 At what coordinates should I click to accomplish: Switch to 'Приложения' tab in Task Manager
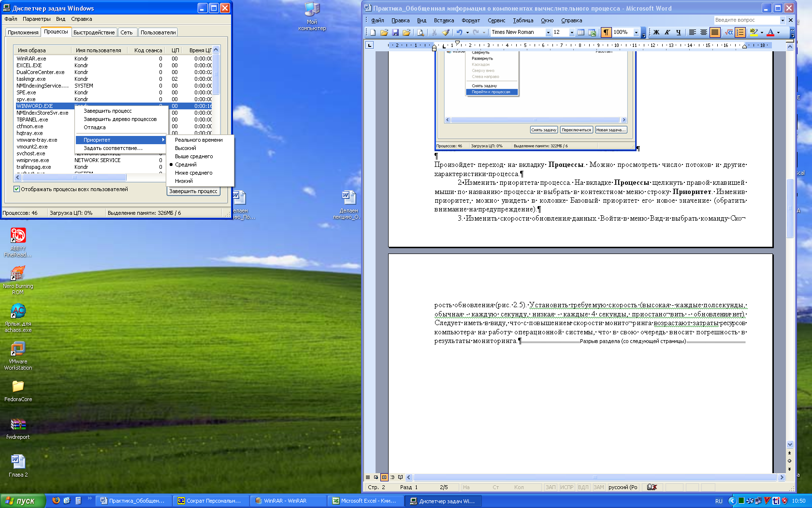coord(23,32)
